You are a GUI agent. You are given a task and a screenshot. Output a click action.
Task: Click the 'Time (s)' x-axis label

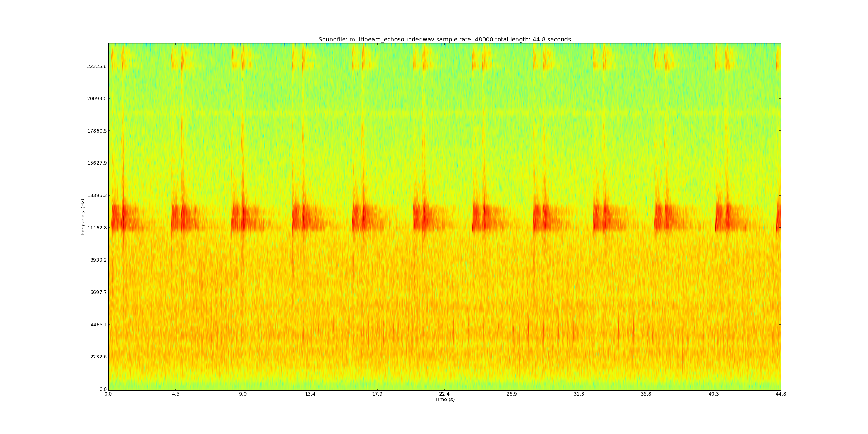(444, 399)
